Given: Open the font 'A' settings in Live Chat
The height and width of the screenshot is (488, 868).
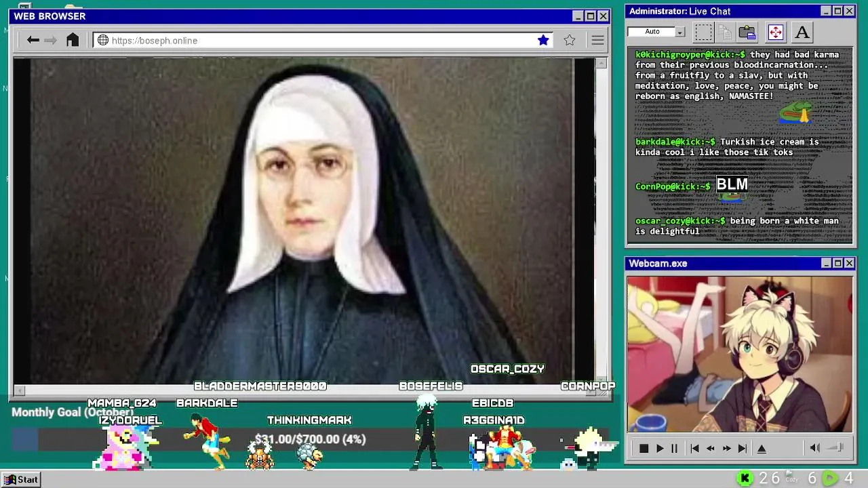Looking at the screenshot, I should 802,32.
